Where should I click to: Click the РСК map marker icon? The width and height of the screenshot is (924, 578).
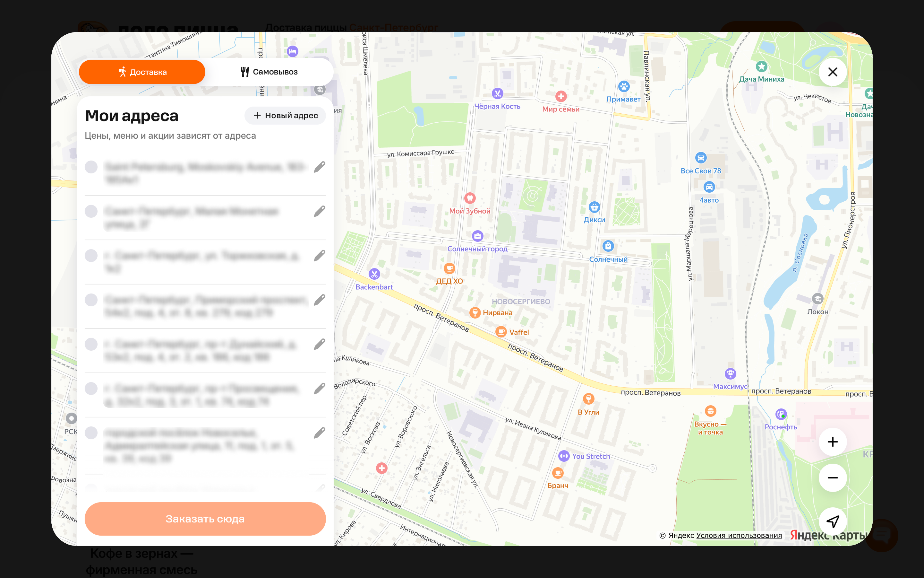[71, 418]
